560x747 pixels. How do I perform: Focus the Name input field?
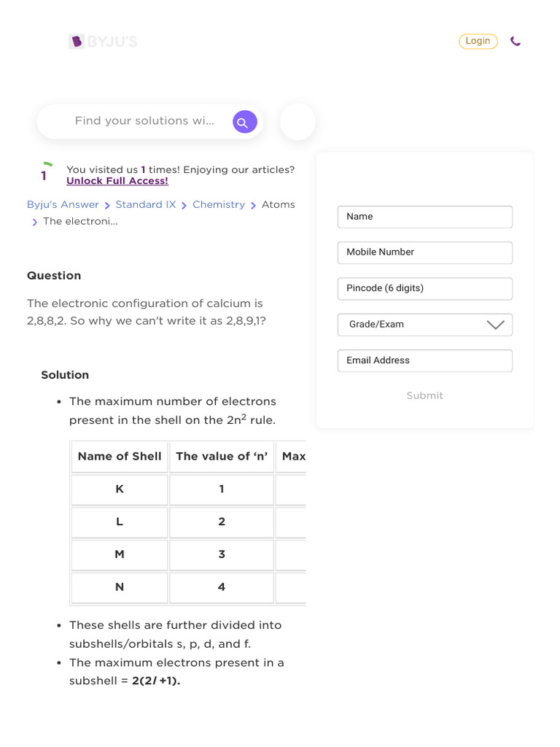click(424, 217)
